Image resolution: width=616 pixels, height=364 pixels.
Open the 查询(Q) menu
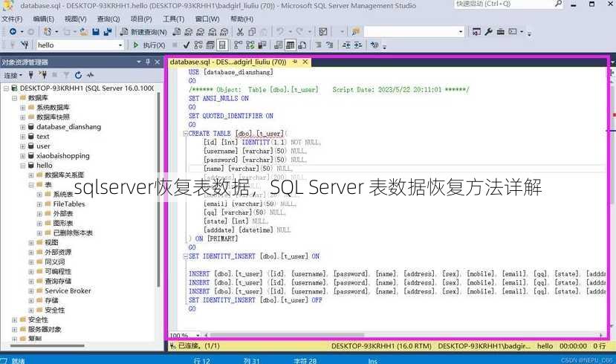pyautogui.click(x=108, y=19)
